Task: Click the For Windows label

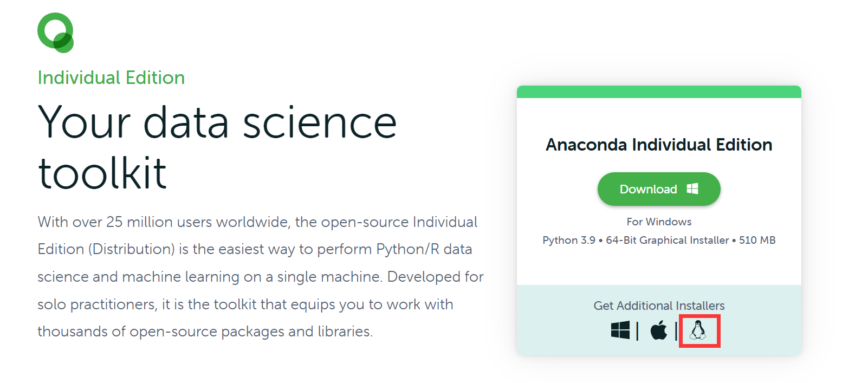Action: click(x=658, y=221)
